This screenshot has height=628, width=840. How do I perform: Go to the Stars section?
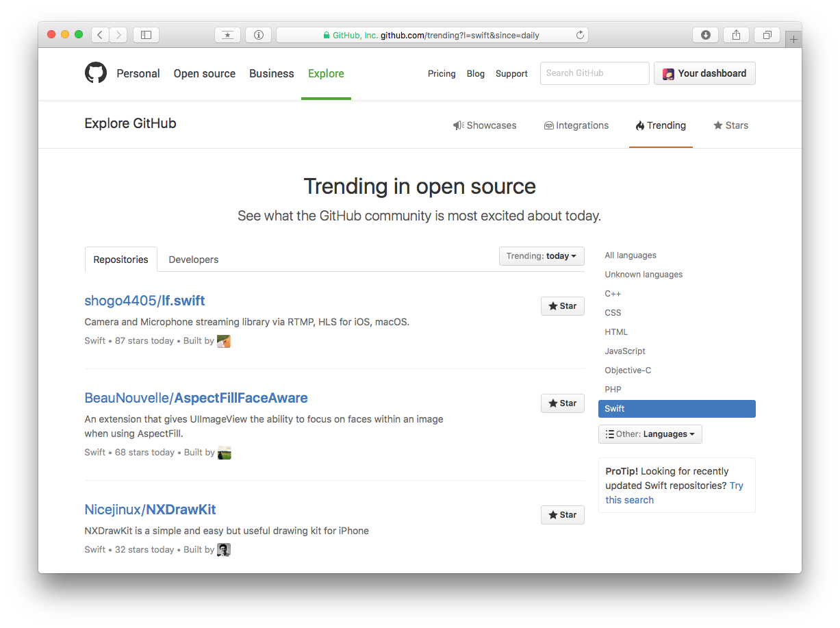pyautogui.click(x=730, y=125)
